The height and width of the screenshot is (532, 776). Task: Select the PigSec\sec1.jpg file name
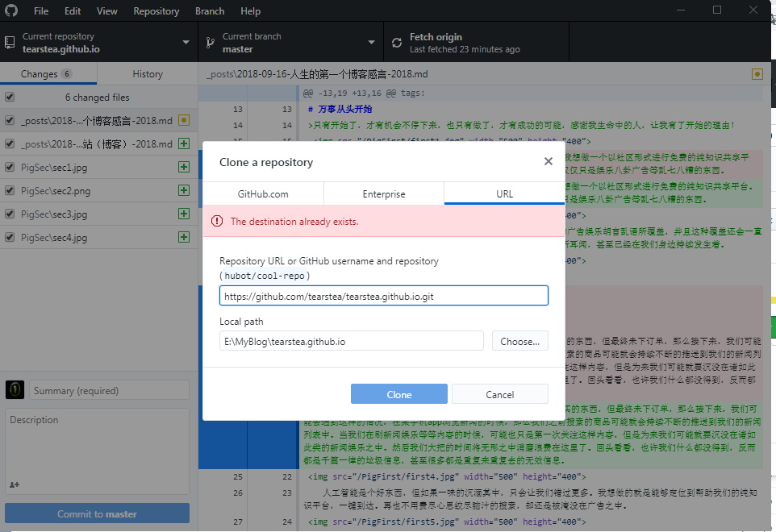(x=54, y=168)
